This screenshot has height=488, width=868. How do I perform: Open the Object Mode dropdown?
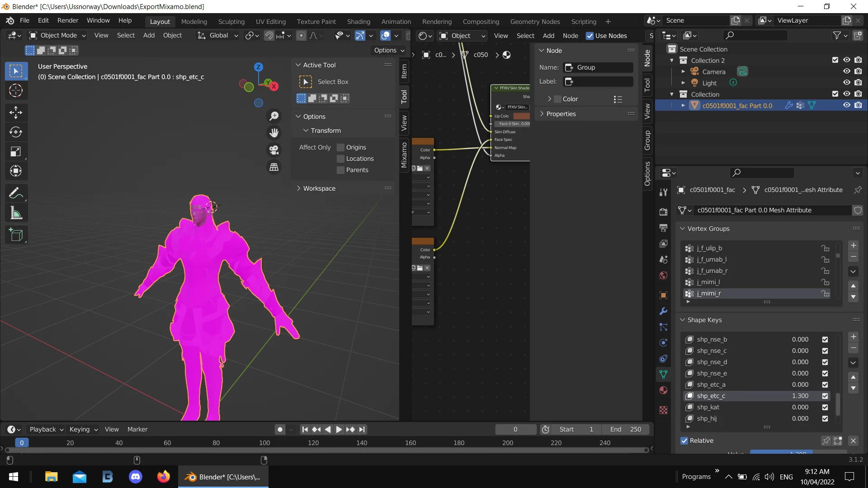tap(57, 35)
